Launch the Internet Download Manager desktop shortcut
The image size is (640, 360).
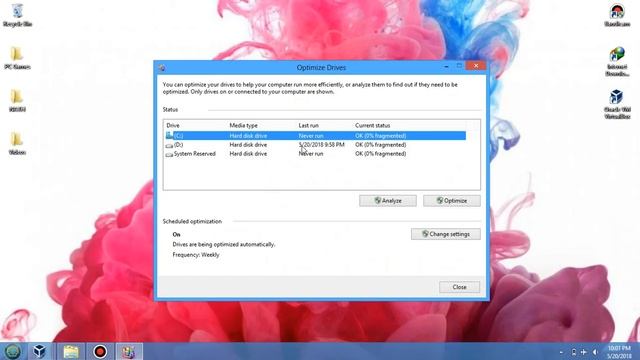(x=617, y=61)
